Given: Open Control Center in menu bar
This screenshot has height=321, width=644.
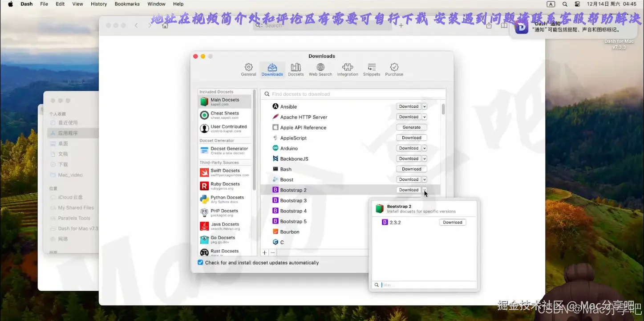Looking at the screenshot, I should coord(577,4).
